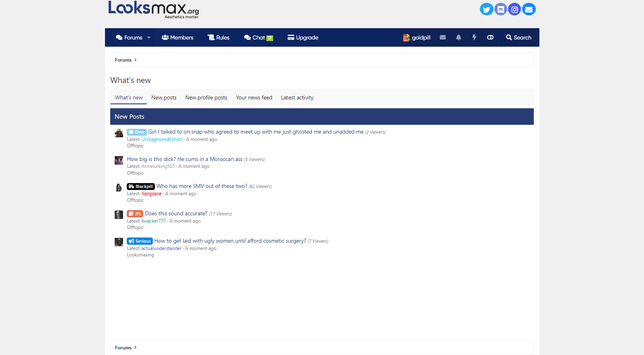
Task: Switch to the New posts tab
Action: click(164, 97)
